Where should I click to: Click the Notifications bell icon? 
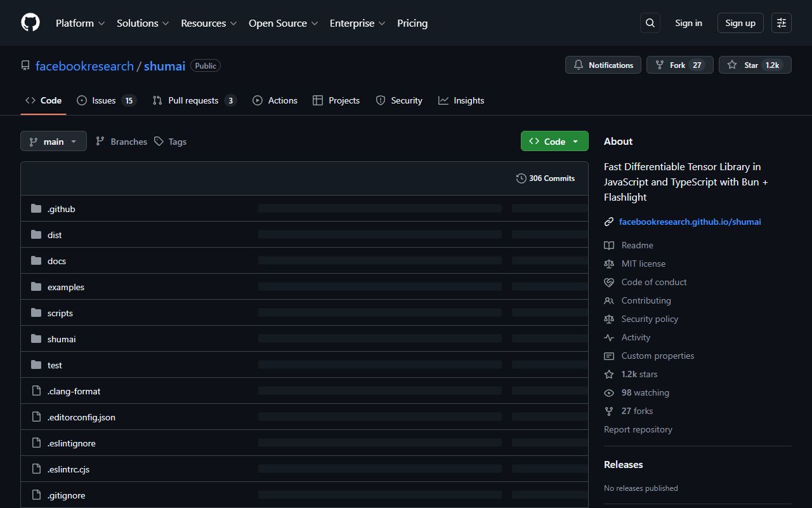click(x=578, y=65)
